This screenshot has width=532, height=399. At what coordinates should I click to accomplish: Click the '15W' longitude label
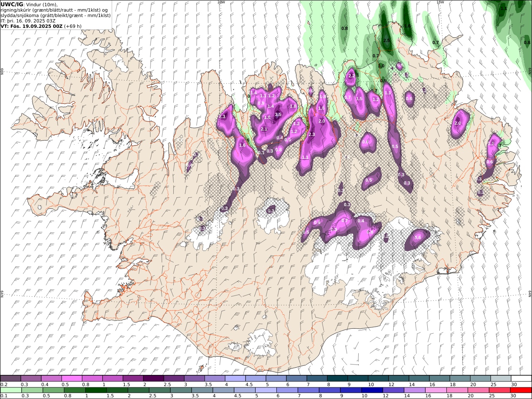pos(440,2)
